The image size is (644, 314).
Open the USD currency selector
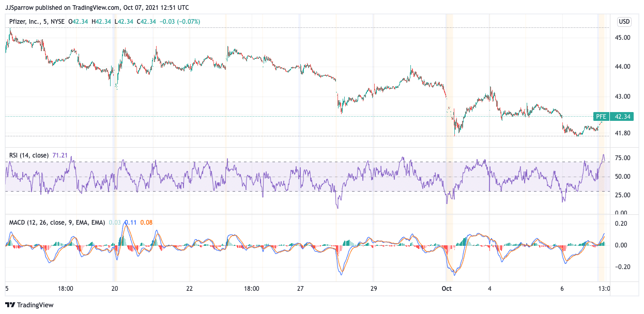(624, 22)
